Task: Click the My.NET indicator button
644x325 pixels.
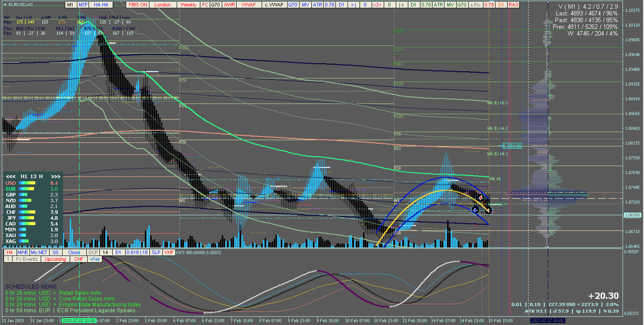Action: (39, 252)
